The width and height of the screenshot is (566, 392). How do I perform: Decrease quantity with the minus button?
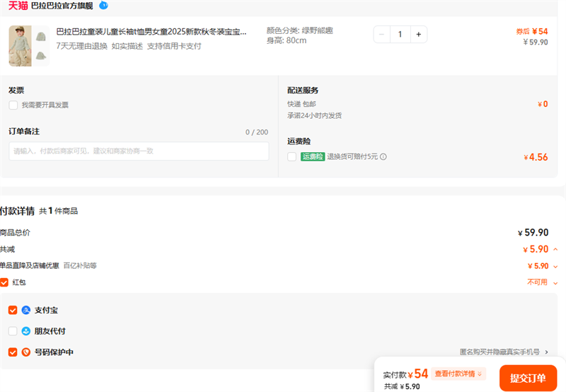point(382,34)
